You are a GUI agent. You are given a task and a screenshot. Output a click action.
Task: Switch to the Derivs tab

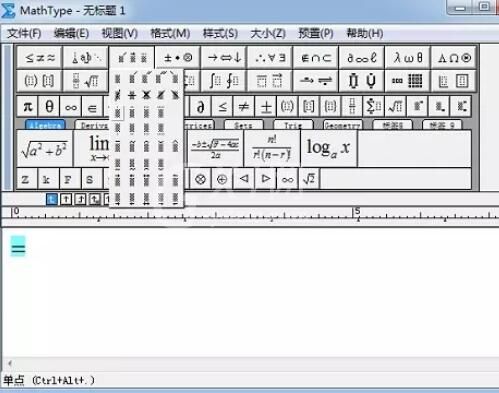pos(93,125)
